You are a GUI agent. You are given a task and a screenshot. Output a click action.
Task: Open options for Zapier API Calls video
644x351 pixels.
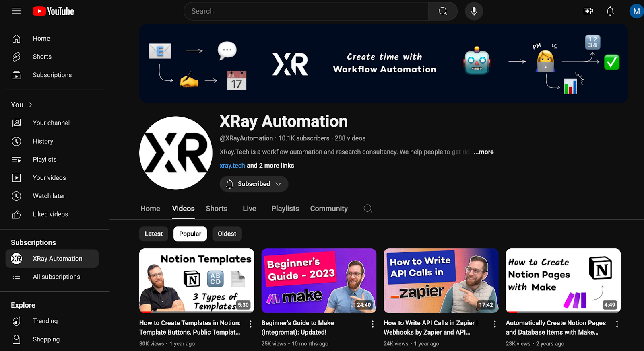point(495,324)
